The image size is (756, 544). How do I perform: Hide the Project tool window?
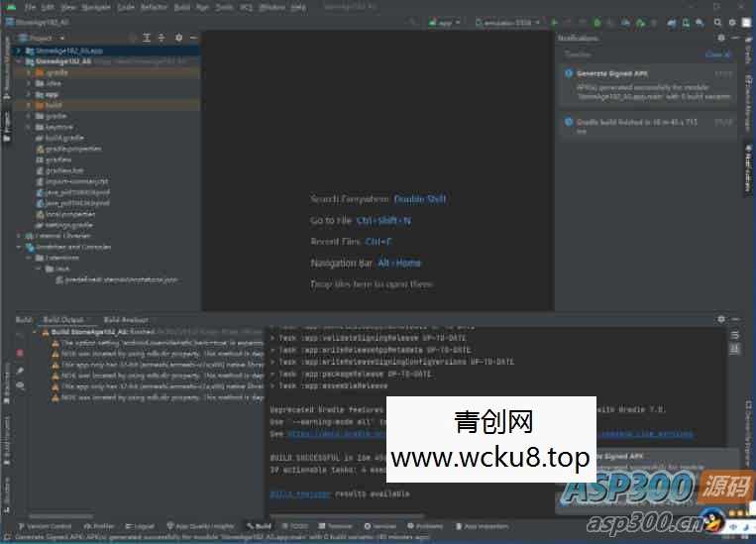pyautogui.click(x=192, y=38)
